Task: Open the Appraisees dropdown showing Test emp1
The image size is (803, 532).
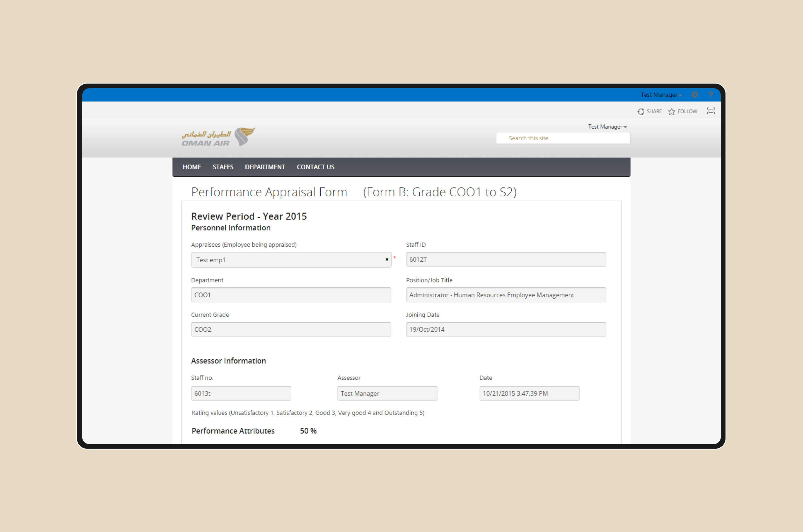Action: click(291, 260)
